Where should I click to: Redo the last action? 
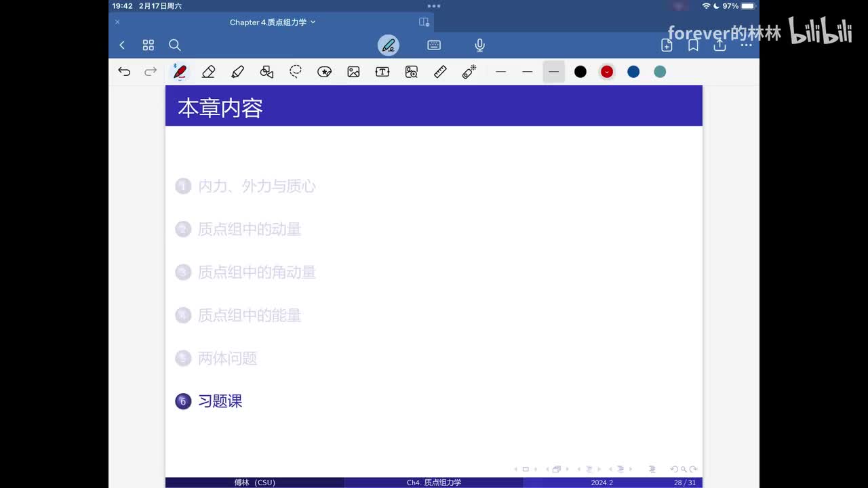click(x=151, y=71)
